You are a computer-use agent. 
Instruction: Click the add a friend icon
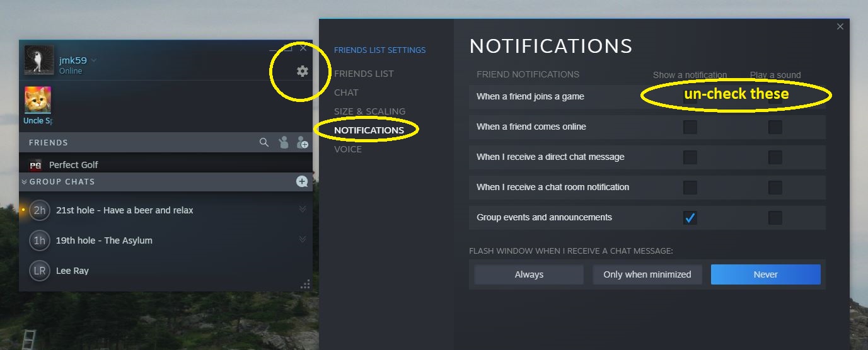point(303,143)
